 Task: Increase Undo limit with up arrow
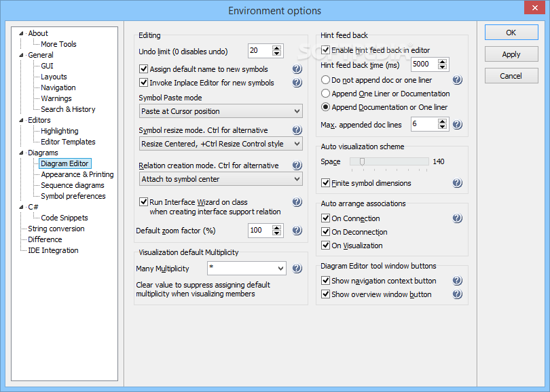coord(277,48)
